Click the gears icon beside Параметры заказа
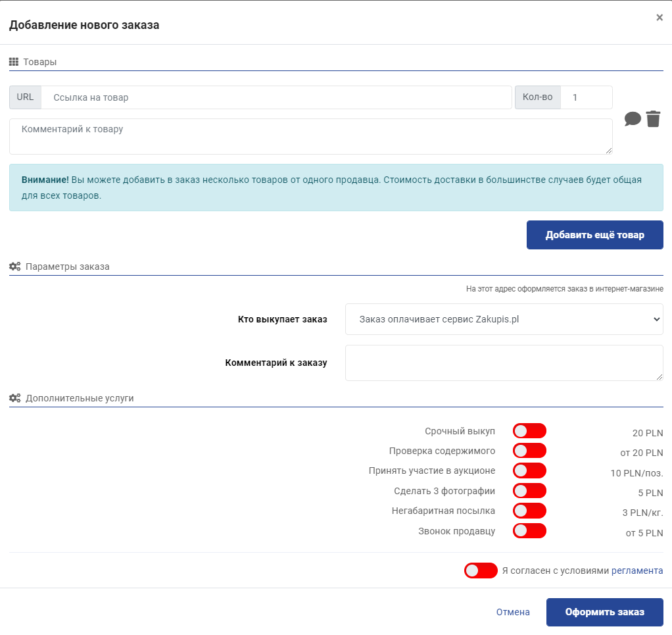The image size is (672, 635). coord(14,267)
